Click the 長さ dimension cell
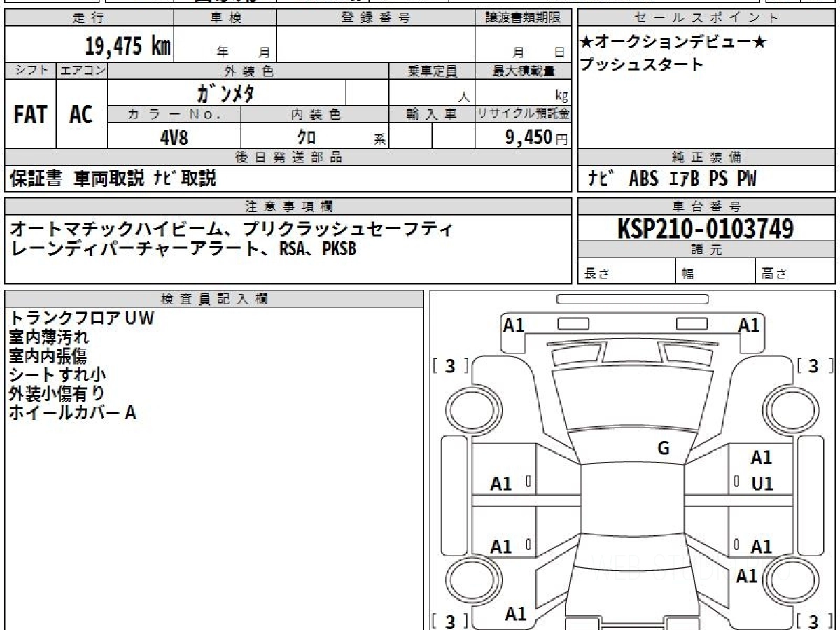This screenshot has width=840, height=630. pyautogui.click(x=626, y=272)
